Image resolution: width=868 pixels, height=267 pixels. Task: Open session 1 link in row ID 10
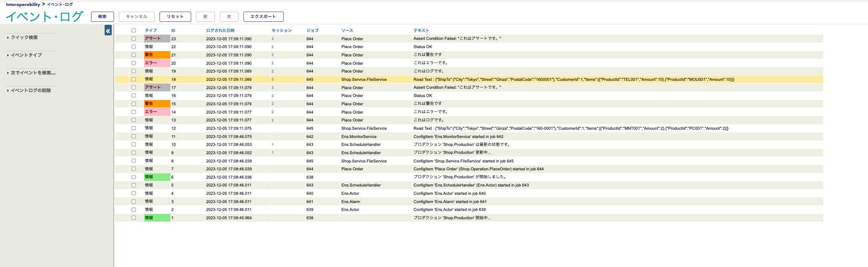[x=272, y=144]
